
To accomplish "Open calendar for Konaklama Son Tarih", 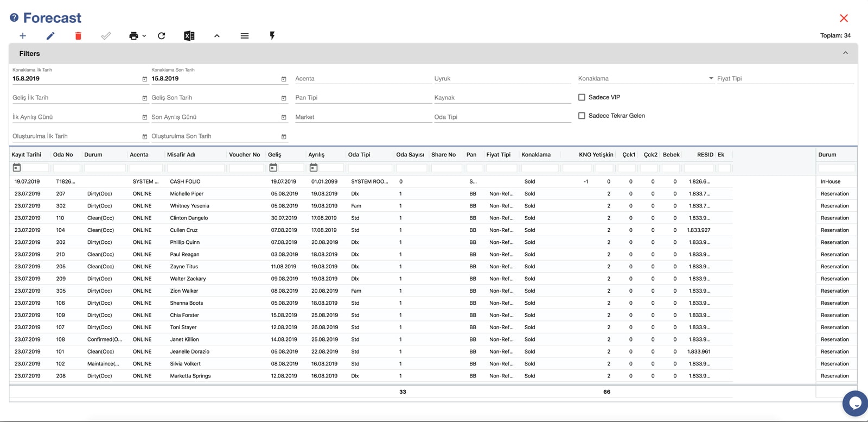I will [284, 79].
